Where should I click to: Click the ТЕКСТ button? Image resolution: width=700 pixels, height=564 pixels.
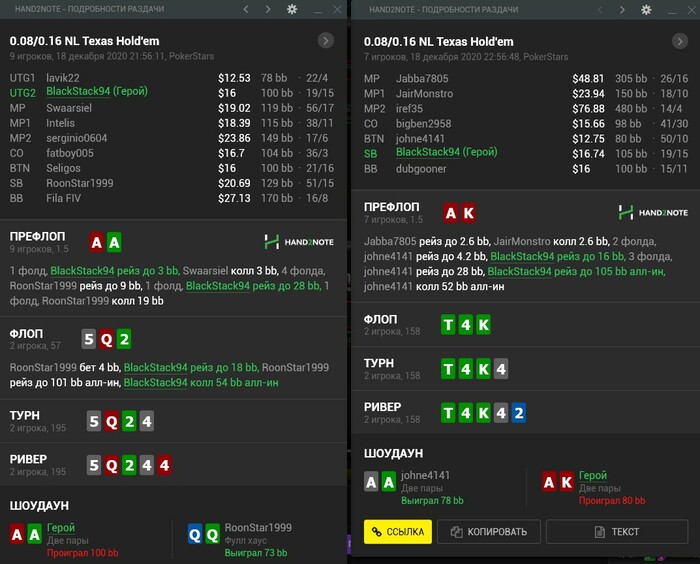617,531
